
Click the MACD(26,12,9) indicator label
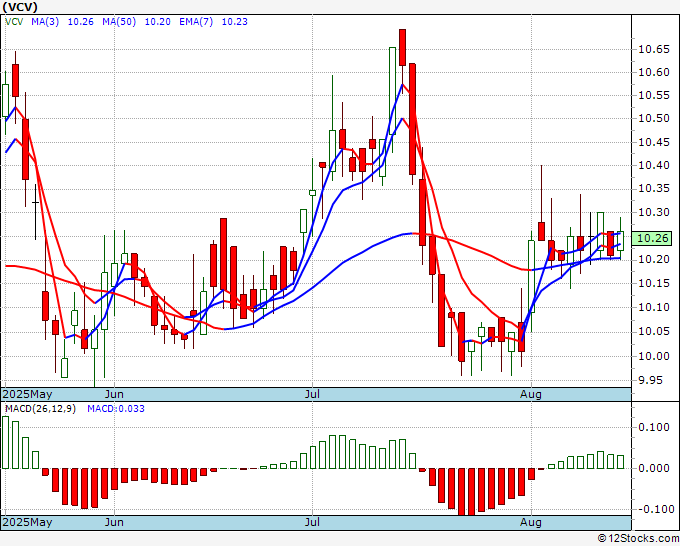pos(40,409)
